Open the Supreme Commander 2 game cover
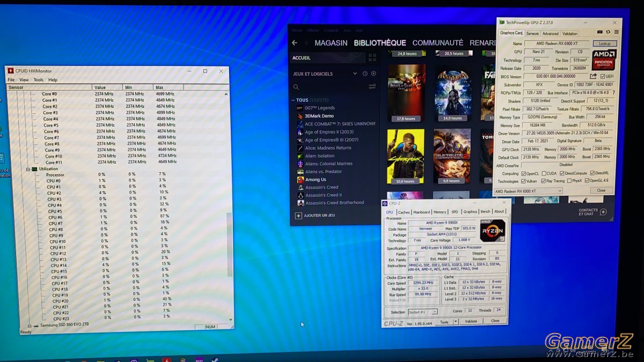The image size is (644, 362). 452,156
